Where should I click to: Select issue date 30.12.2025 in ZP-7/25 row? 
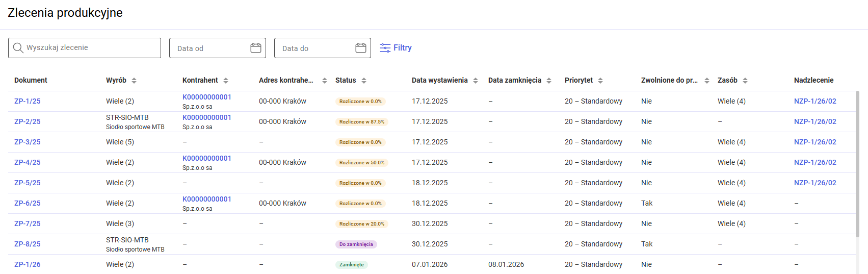tap(430, 223)
